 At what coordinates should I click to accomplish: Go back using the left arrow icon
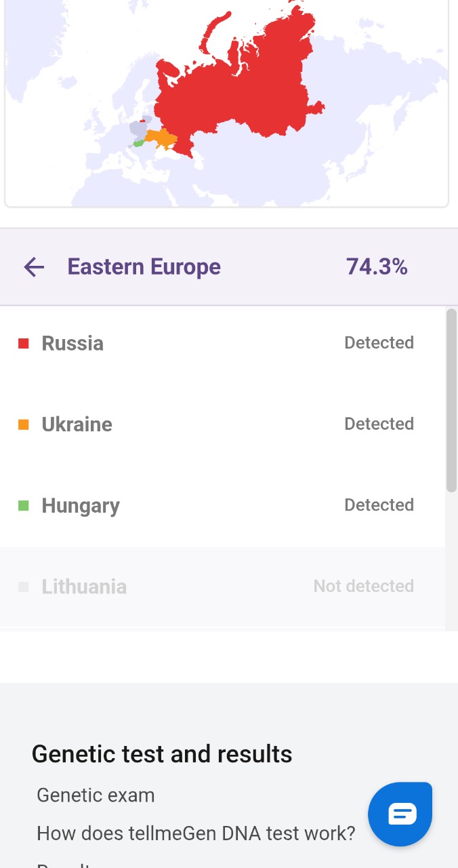(34, 267)
